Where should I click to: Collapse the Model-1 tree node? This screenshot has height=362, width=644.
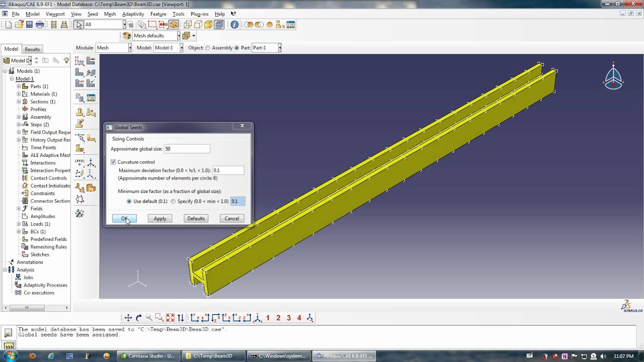pos(12,79)
